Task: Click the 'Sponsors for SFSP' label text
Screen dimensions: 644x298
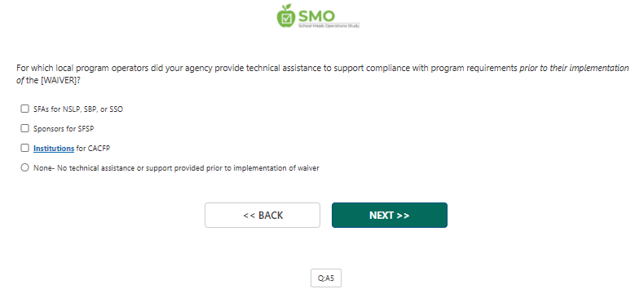Action: click(64, 129)
